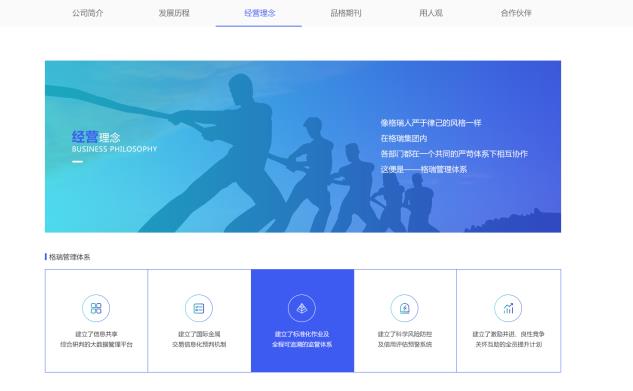Select the 建立了科学风险防控 card text
Screen dimensions: 633x391
click(x=405, y=339)
